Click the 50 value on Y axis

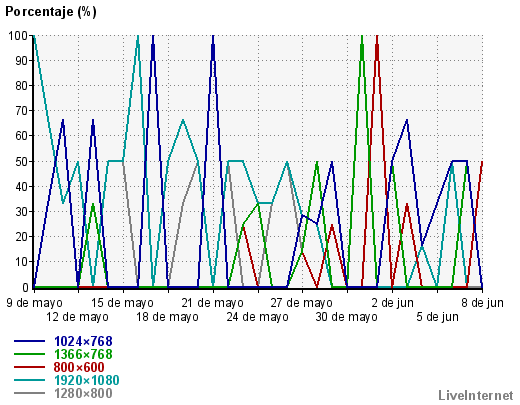pos(22,161)
